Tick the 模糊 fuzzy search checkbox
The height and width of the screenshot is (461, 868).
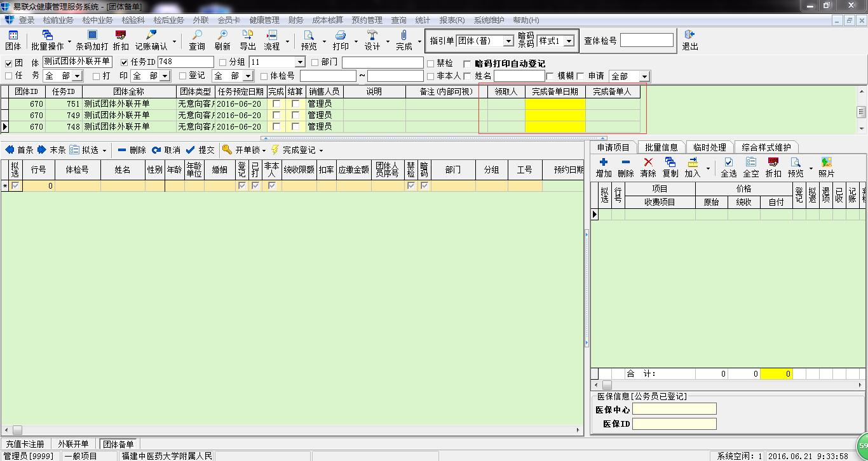550,76
